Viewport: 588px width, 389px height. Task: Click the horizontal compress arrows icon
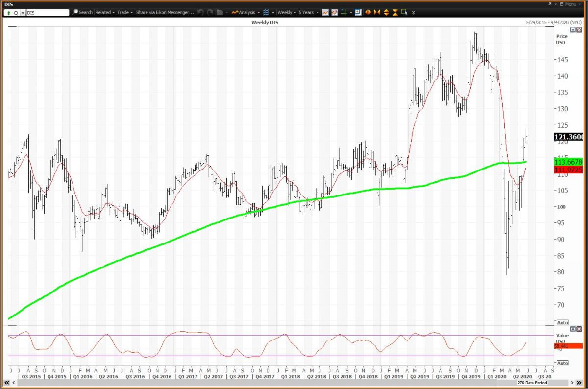point(377,12)
